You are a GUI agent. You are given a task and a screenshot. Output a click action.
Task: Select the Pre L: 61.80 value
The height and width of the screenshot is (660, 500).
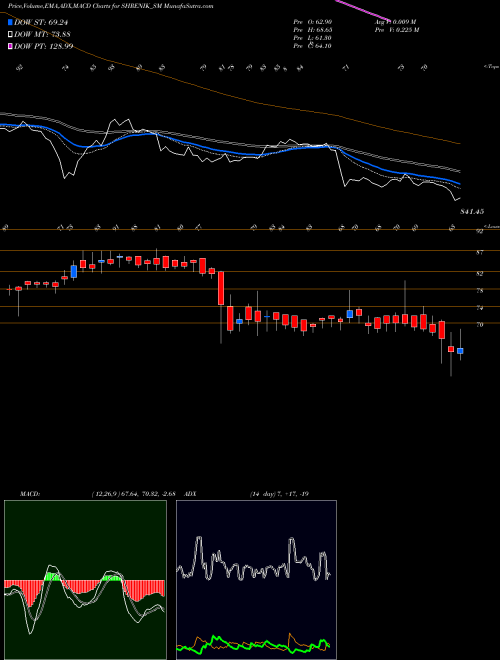pyautogui.click(x=313, y=38)
